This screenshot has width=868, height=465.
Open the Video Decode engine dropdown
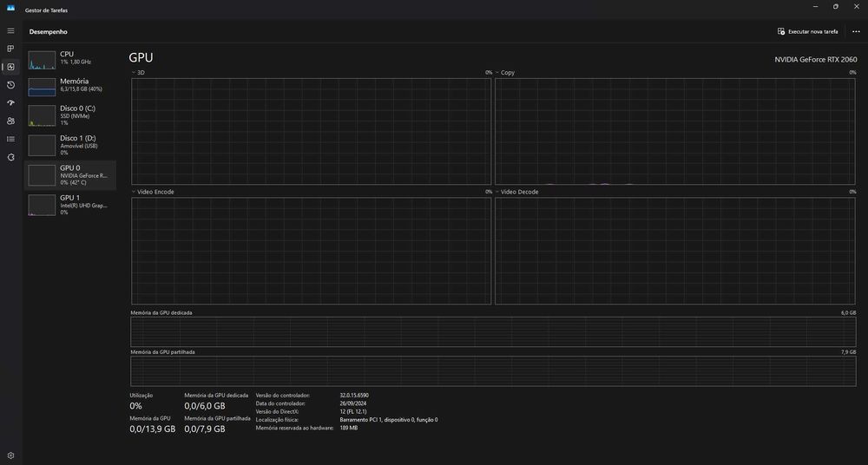[517, 192]
